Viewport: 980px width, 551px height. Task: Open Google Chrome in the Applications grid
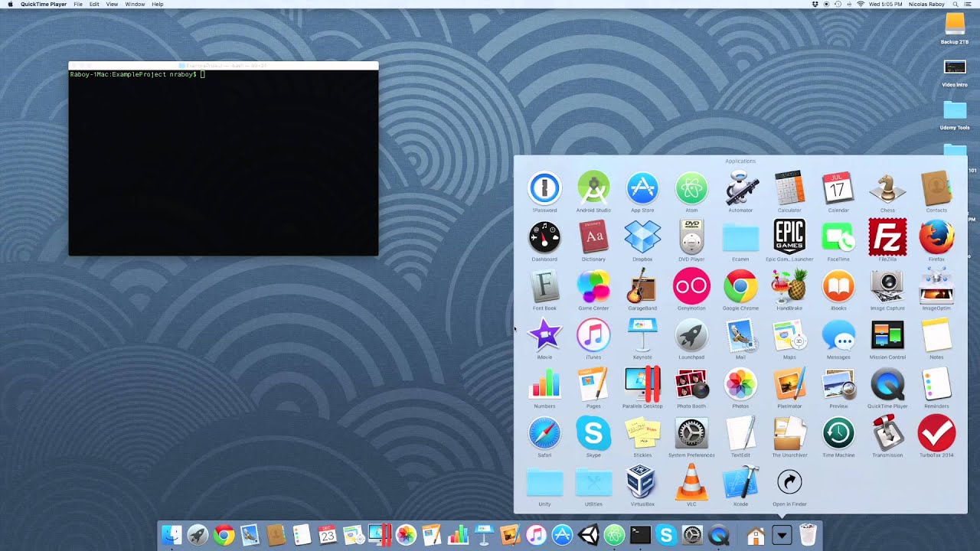[x=740, y=286]
